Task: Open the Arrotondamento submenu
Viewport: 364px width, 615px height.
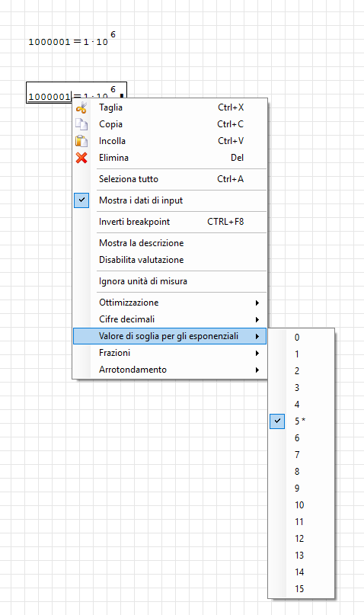Action: (x=170, y=370)
